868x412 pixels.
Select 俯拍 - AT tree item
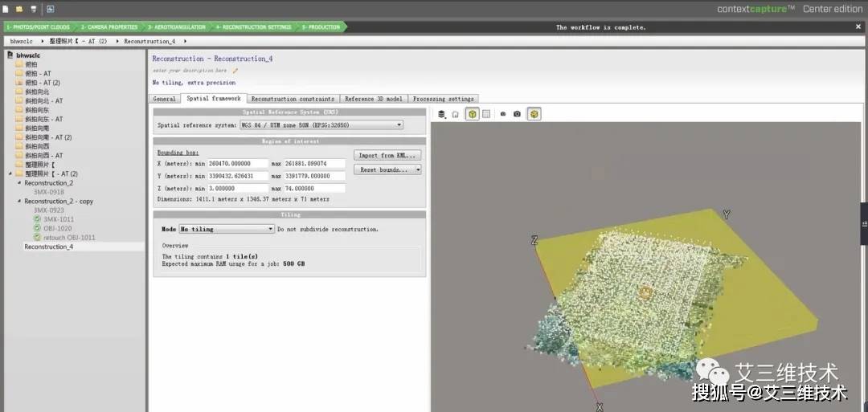click(38, 74)
